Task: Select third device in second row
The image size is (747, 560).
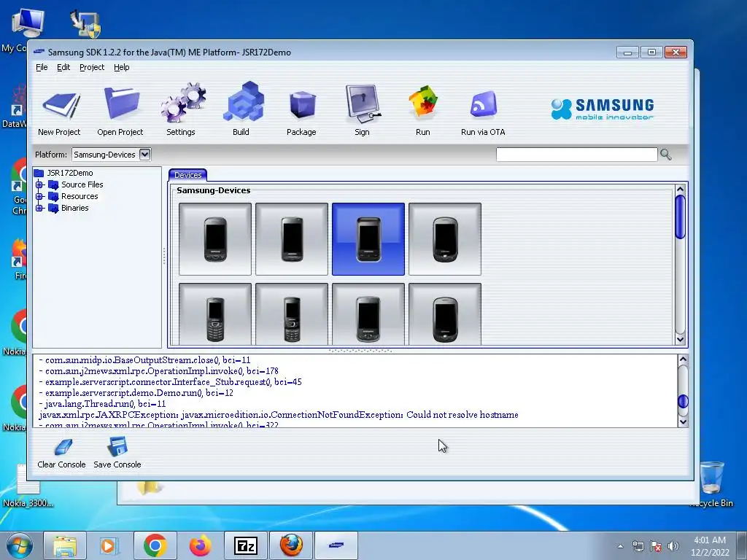Action: point(368,314)
